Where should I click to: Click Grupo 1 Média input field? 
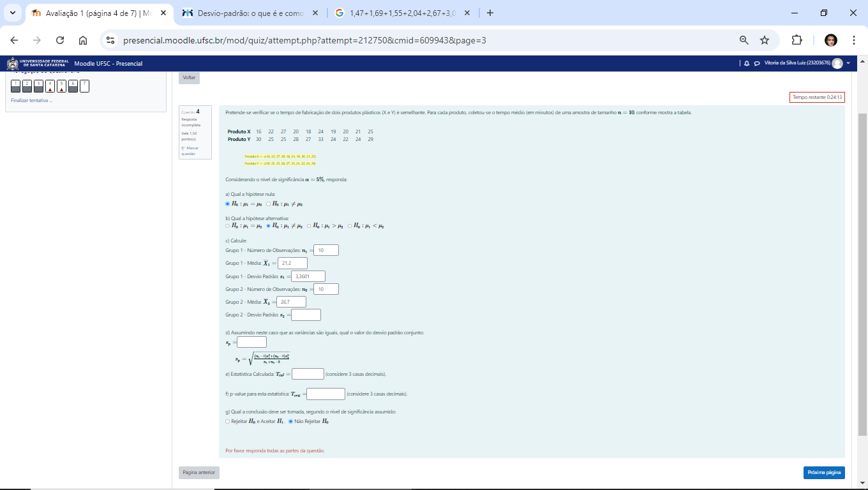tap(292, 263)
